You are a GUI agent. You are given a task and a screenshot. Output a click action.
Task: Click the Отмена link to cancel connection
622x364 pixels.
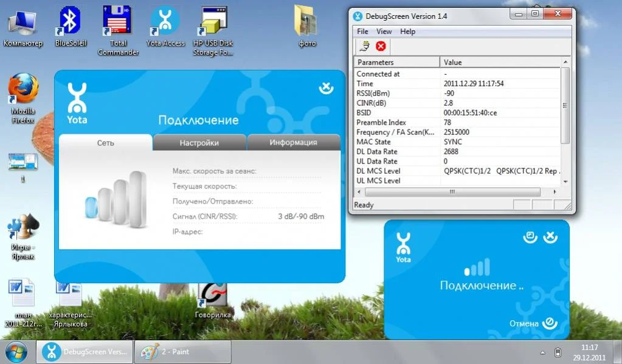tap(524, 323)
